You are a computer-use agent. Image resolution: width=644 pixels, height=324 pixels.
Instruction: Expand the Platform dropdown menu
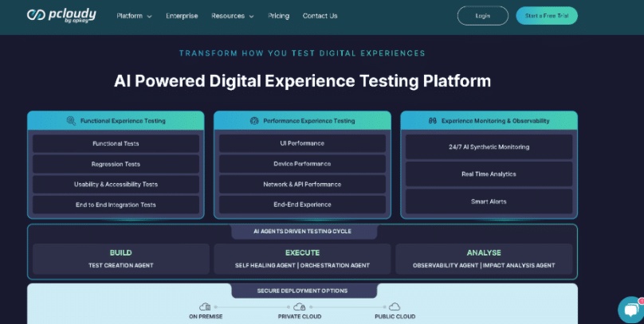click(134, 16)
